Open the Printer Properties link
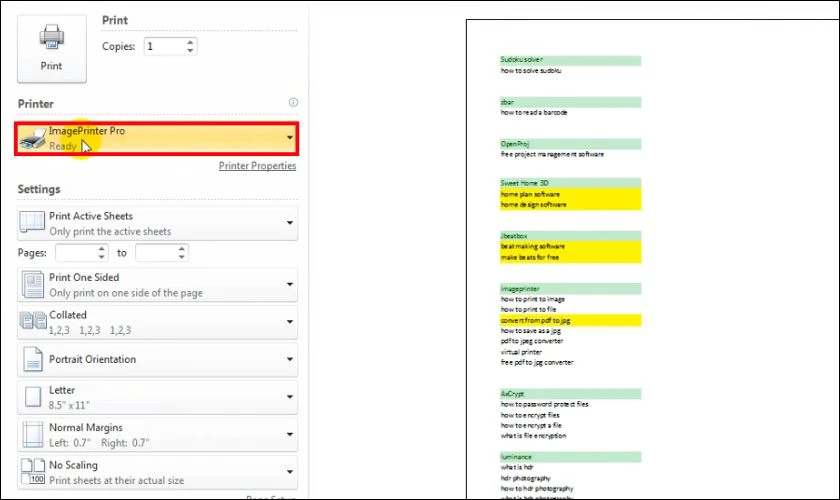 (x=257, y=166)
